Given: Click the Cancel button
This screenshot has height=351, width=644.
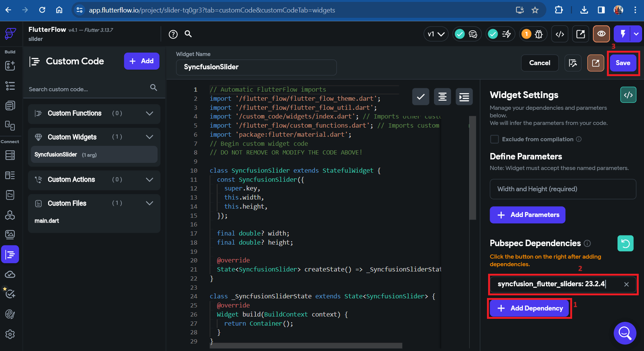Looking at the screenshot, I should 540,63.
